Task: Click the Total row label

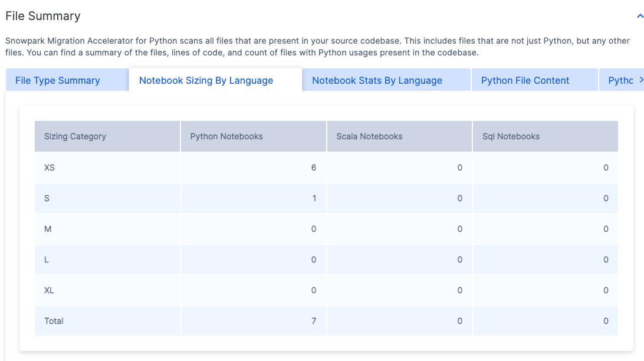Action: (52, 321)
